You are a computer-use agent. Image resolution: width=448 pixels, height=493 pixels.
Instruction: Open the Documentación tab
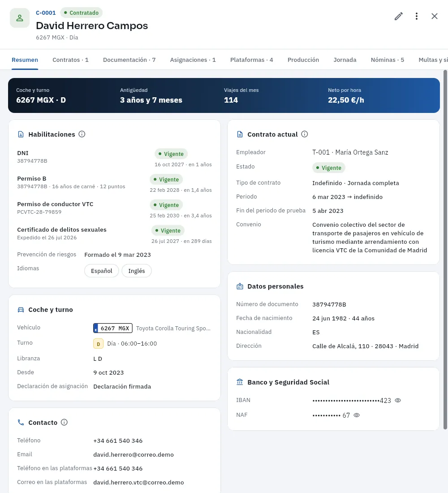129,60
